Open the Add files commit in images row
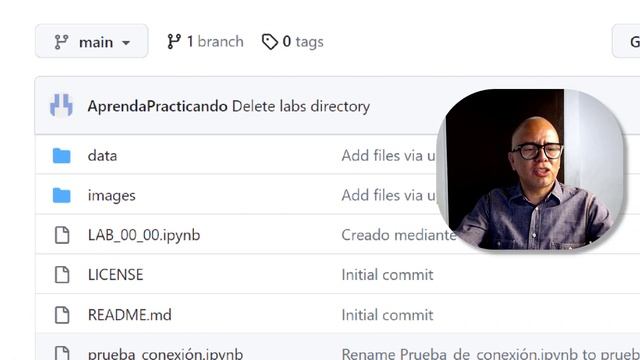This screenshot has width=640, height=360. tap(389, 195)
